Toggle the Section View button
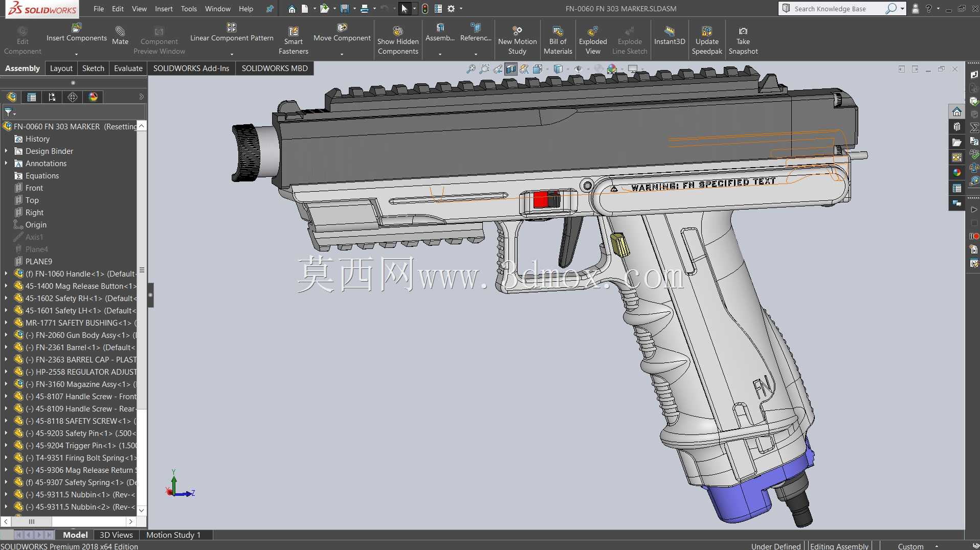This screenshot has width=980, height=550. click(511, 69)
